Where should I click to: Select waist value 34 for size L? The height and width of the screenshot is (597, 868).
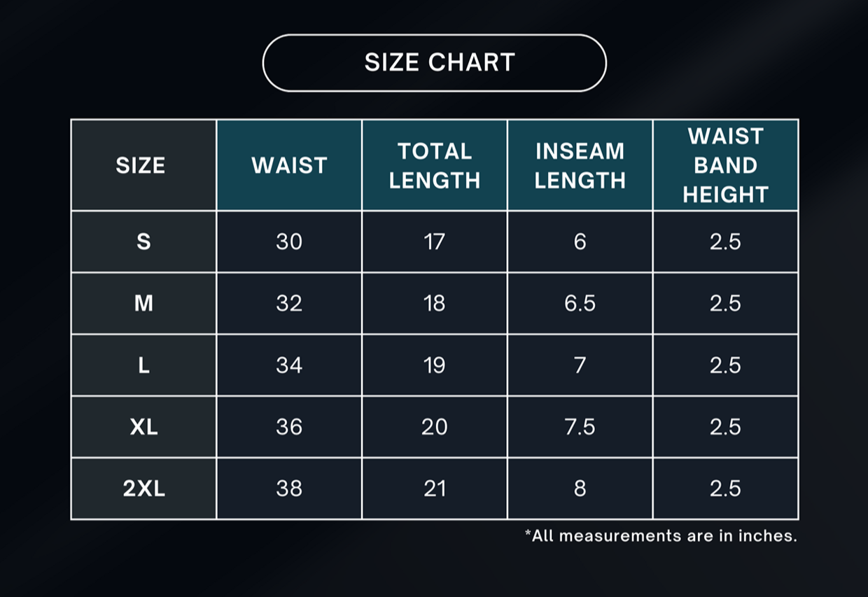(289, 365)
